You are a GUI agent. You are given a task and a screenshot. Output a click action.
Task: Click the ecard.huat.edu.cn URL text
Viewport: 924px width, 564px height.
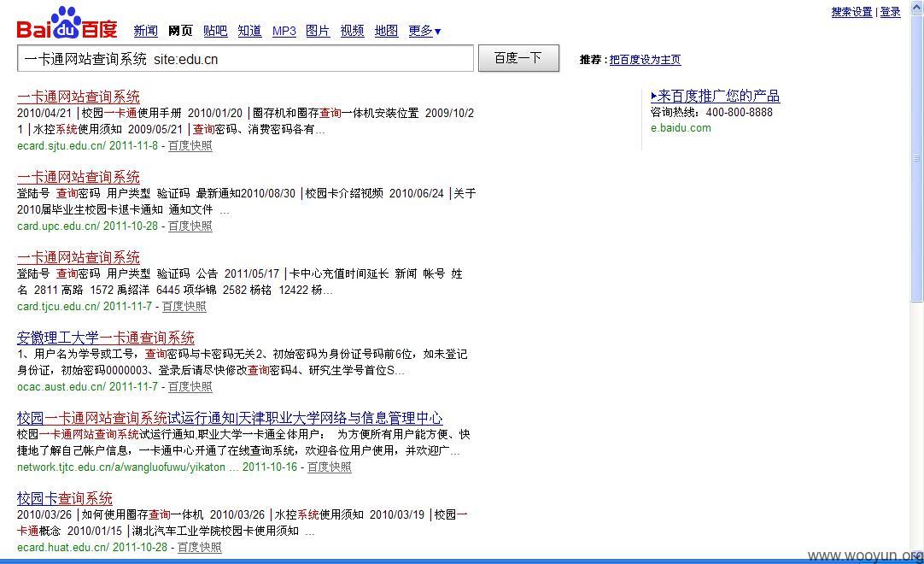(x=63, y=547)
